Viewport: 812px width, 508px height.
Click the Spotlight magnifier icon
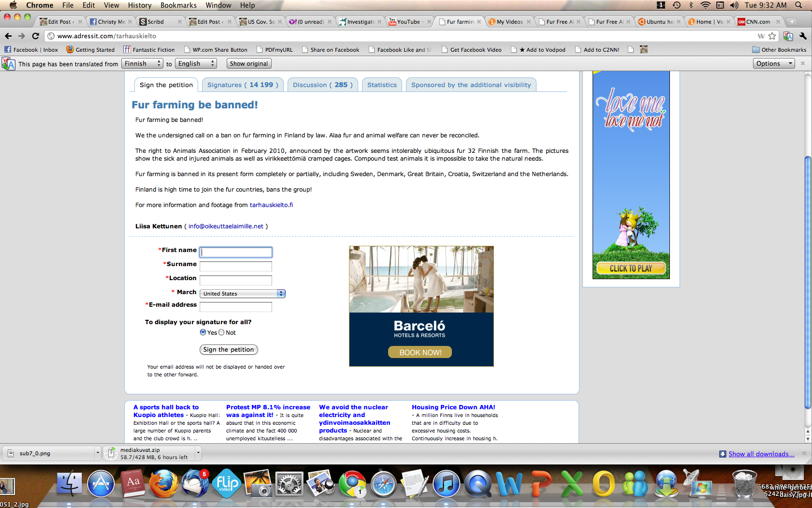click(x=798, y=5)
